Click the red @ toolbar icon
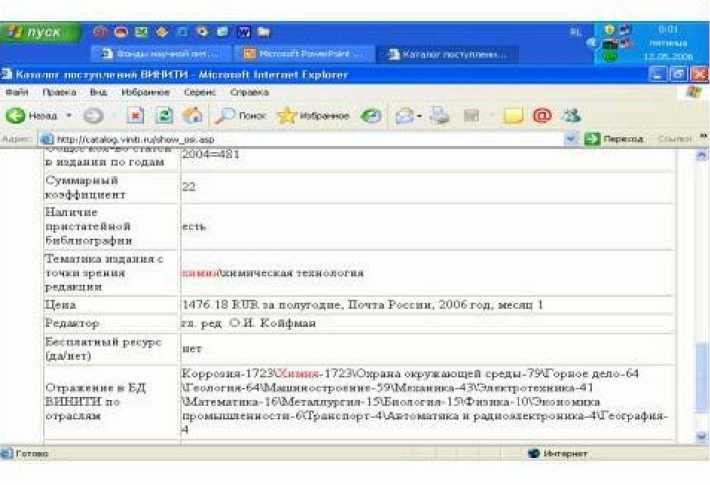710x485 pixels. click(x=542, y=115)
